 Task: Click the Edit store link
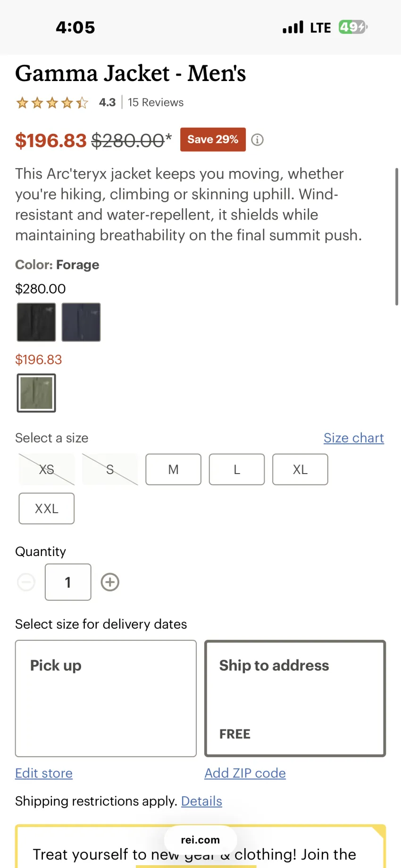44,773
